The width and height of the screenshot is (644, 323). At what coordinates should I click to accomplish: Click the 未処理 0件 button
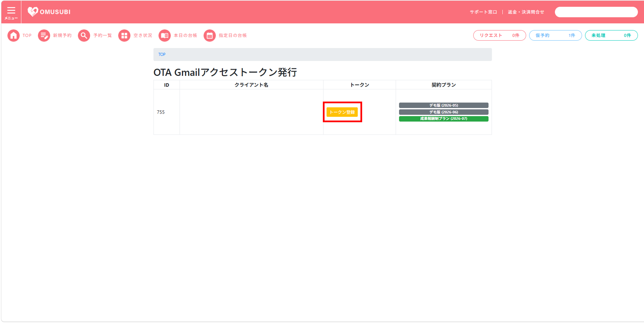click(611, 36)
